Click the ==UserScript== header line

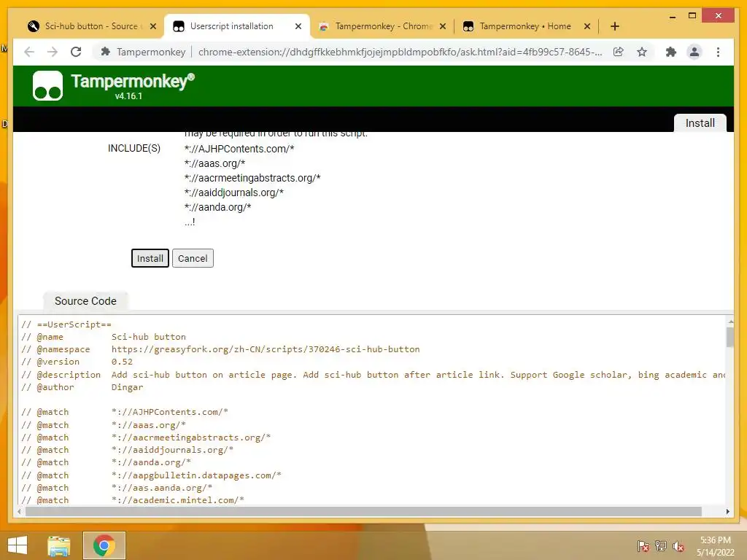coord(66,324)
